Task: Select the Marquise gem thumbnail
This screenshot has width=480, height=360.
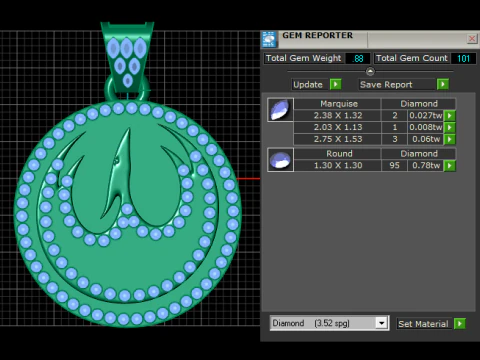Action: pyautogui.click(x=280, y=110)
